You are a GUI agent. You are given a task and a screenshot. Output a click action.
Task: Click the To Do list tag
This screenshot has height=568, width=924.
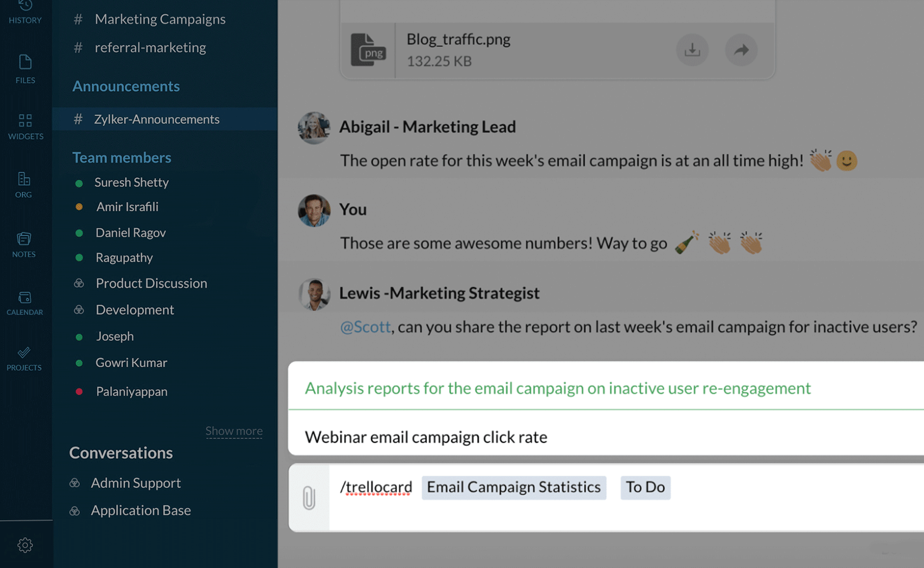(645, 487)
